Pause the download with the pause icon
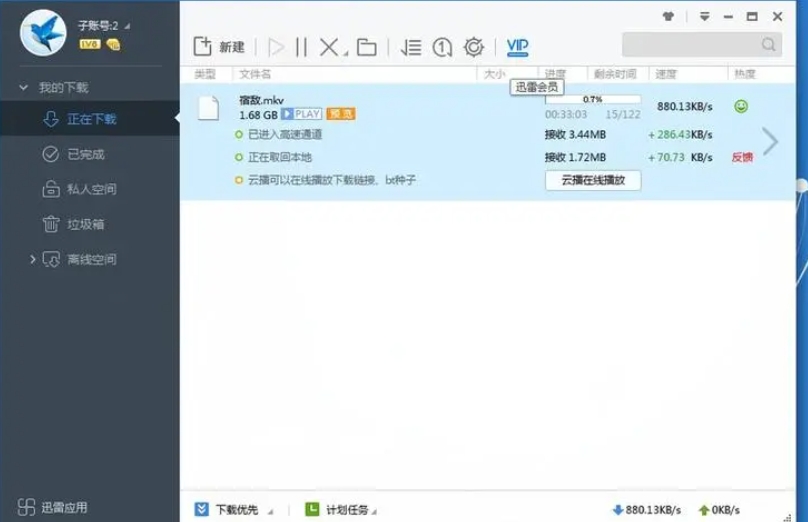This screenshot has width=808, height=522. click(301, 47)
